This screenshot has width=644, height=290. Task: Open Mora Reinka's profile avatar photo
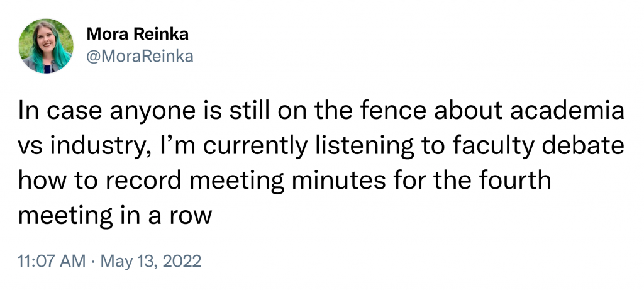coord(46,46)
